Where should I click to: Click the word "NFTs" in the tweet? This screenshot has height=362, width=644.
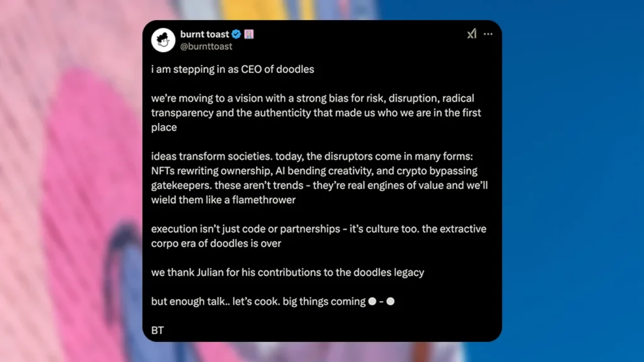point(163,171)
